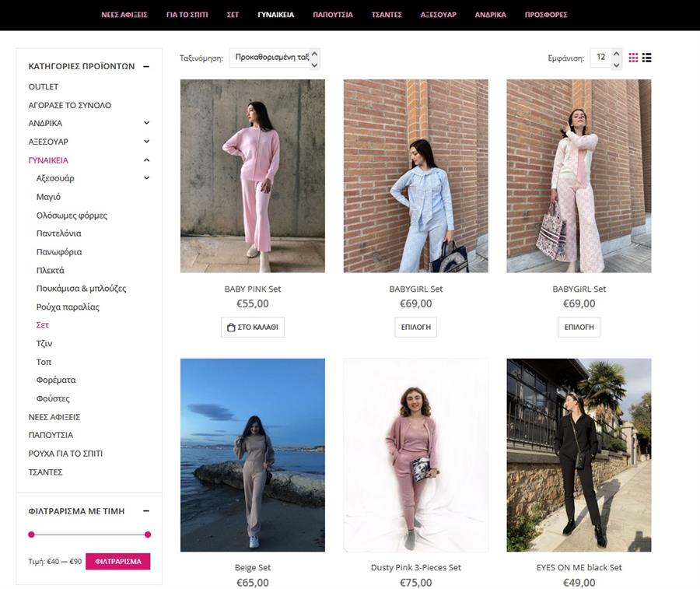Open Ρούχα παραλίας subcategory
The height and width of the screenshot is (589, 700).
68,307
